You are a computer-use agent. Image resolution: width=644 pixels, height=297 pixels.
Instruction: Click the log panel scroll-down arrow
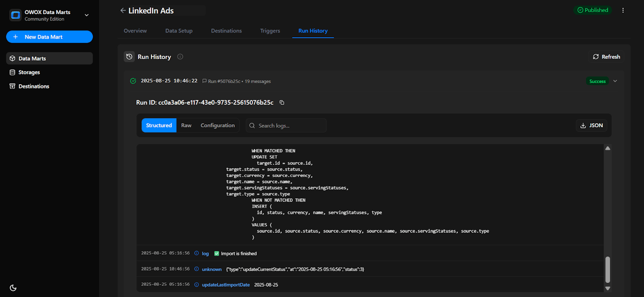[608, 288]
